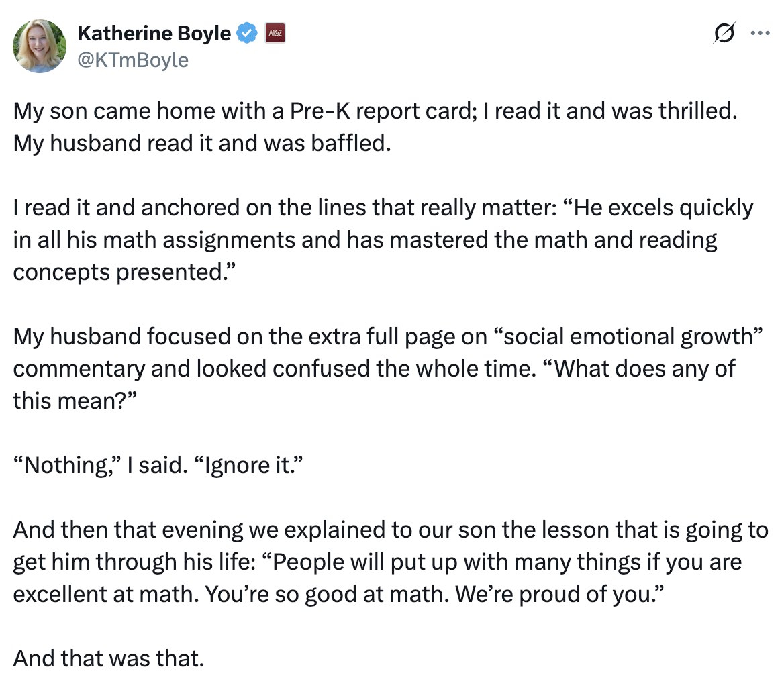Viewport: 784px width, 698px height.
Task: Click the blue verified checkmark badge
Action: [x=248, y=33]
